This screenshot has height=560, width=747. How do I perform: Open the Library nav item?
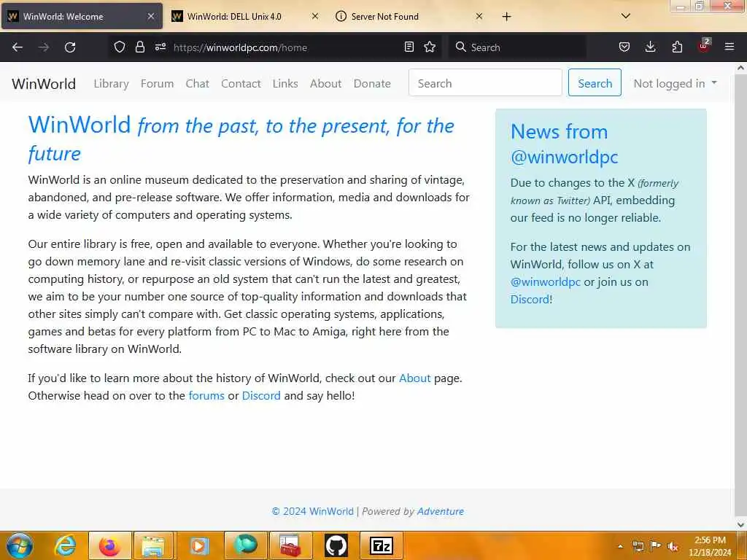(111, 84)
